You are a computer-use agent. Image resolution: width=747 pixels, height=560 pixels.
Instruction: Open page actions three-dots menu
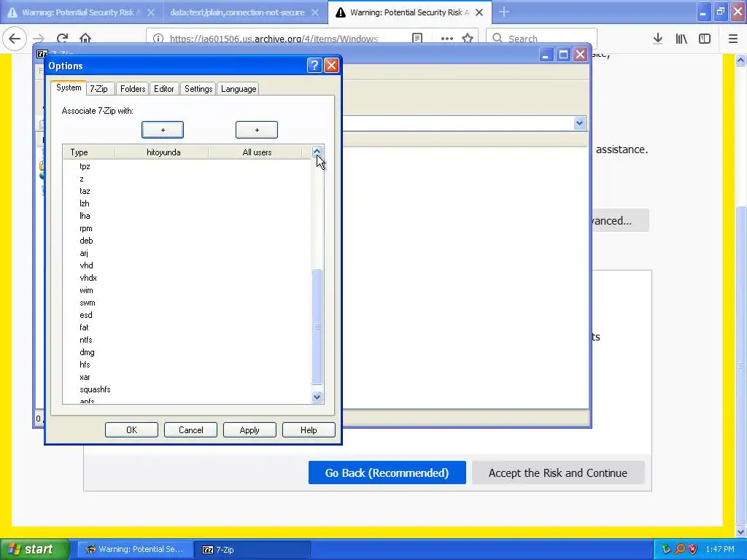[447, 39]
